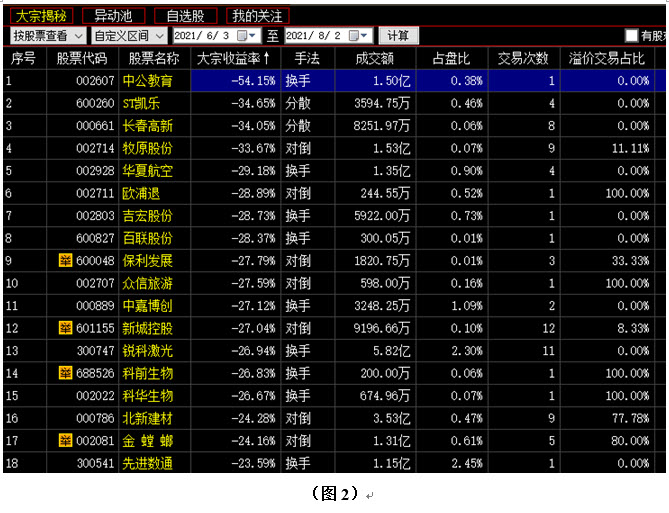Click the yellow badge icon beside 601155
The height and width of the screenshot is (513, 669).
pos(66,328)
